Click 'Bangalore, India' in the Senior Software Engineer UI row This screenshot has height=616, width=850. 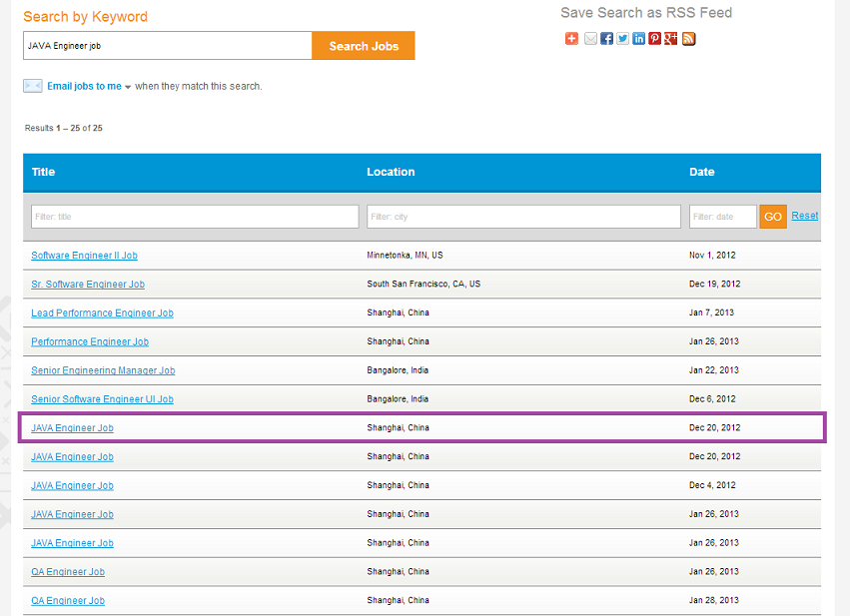(398, 399)
